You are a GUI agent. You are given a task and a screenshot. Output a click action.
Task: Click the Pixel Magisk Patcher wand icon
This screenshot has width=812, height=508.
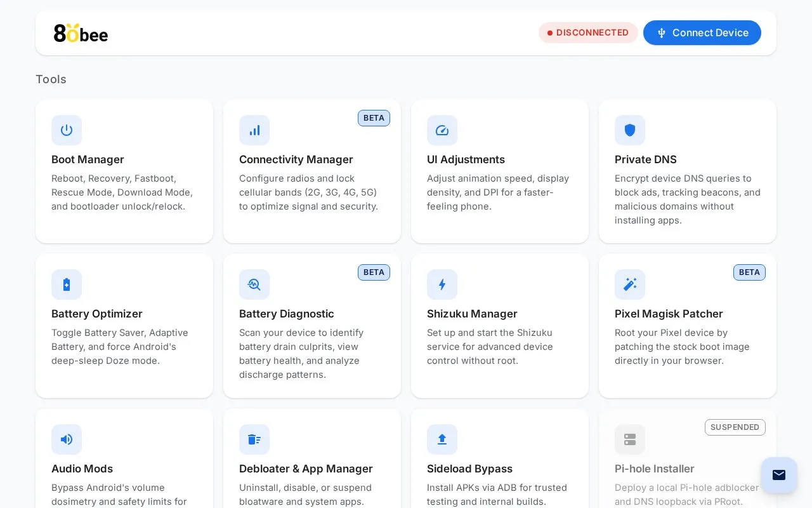[x=630, y=284]
